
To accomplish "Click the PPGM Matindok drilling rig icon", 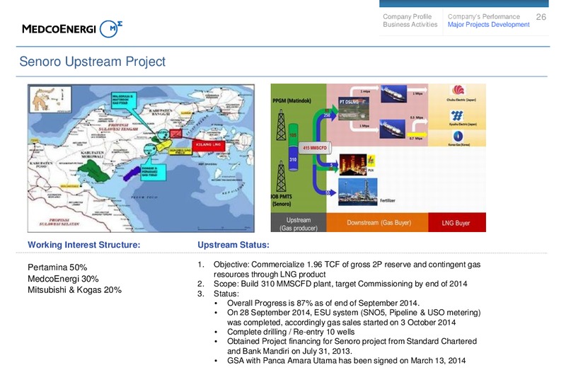I will pyautogui.click(x=281, y=125).
